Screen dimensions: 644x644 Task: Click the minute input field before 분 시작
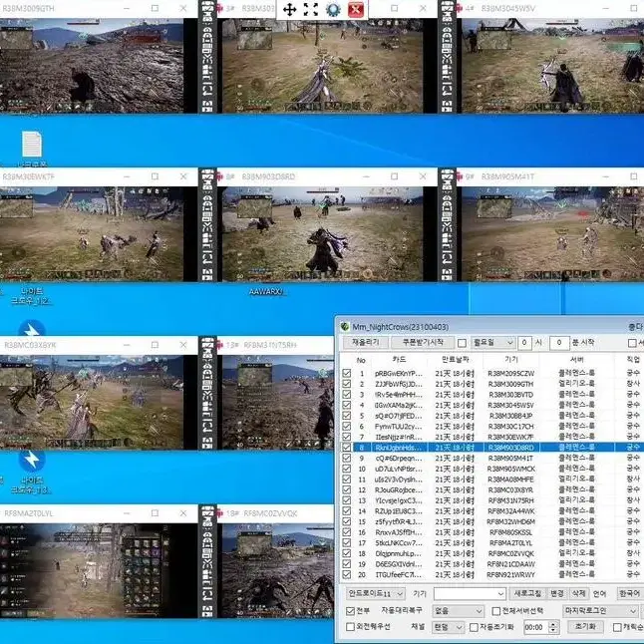coord(558,343)
